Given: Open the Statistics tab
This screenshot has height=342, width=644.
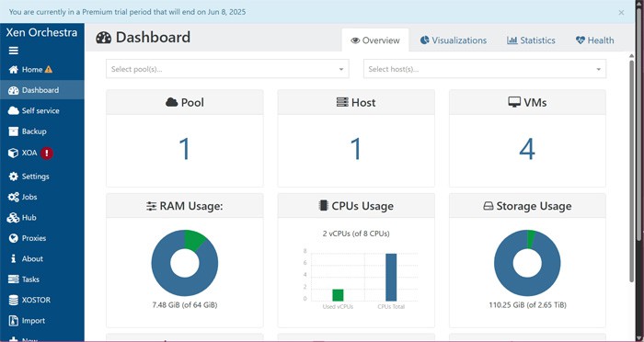Looking at the screenshot, I should [531, 40].
